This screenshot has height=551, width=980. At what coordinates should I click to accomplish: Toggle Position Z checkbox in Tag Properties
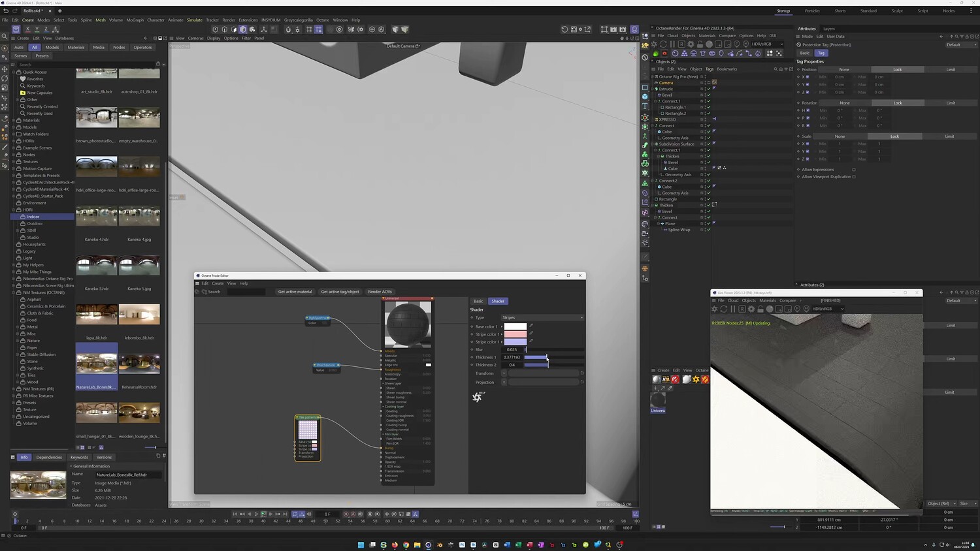(x=808, y=92)
